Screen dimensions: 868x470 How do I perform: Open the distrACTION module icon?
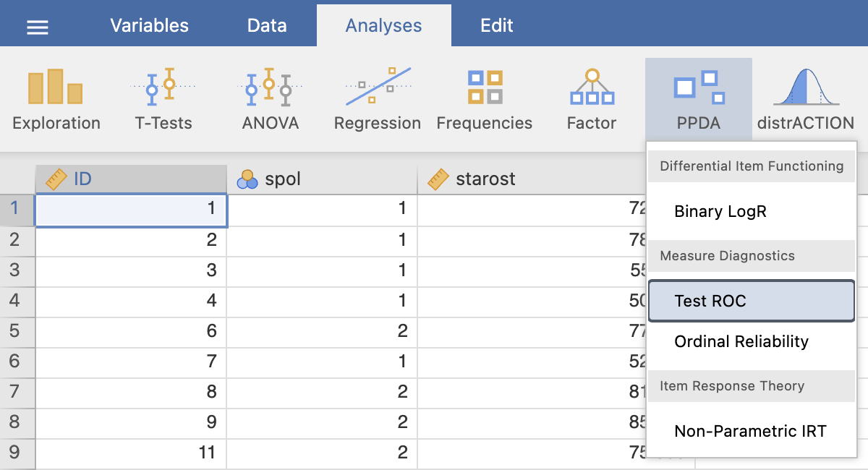click(805, 101)
